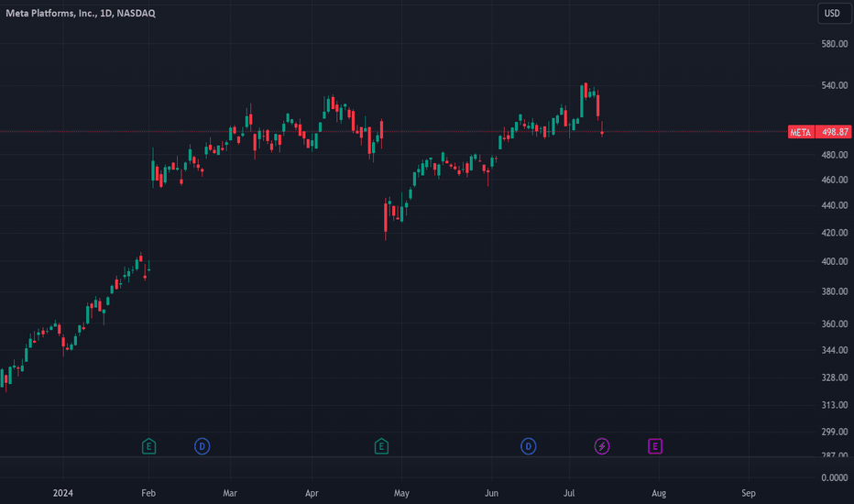
Task: Click the 299.00 price axis label
Action: 835,433
